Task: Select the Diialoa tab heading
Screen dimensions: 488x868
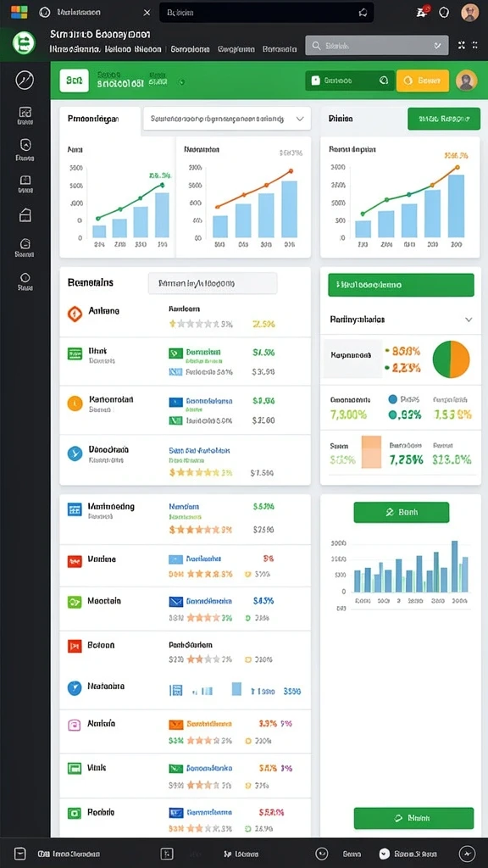Action: pos(341,119)
